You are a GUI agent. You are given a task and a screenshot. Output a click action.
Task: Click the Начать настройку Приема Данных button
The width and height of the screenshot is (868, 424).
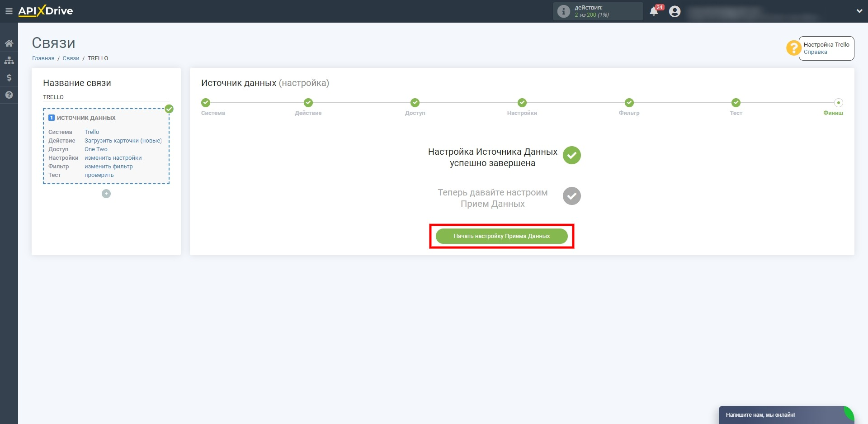pyautogui.click(x=501, y=236)
